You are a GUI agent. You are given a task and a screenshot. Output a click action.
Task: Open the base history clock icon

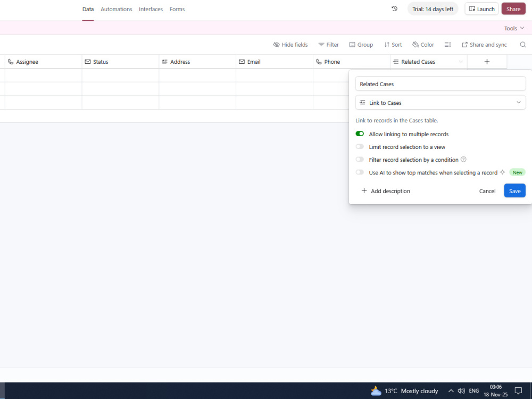[x=394, y=9]
